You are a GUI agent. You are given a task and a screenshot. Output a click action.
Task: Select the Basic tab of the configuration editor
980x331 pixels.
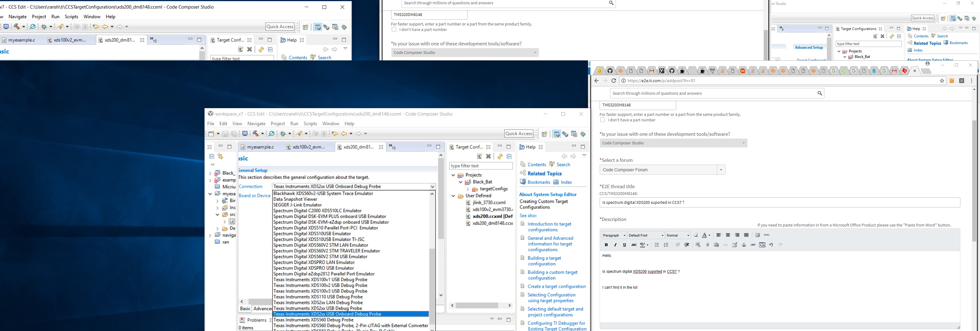245,309
